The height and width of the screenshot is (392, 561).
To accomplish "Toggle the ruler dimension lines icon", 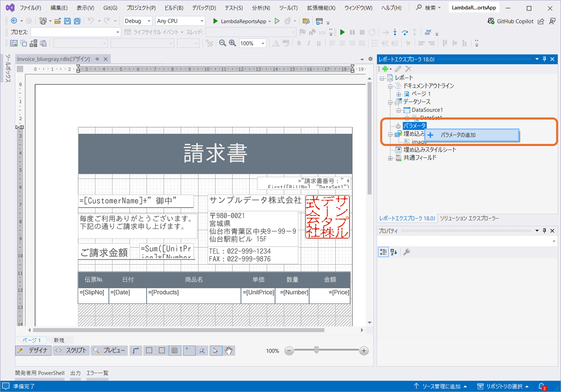I will coord(136,351).
